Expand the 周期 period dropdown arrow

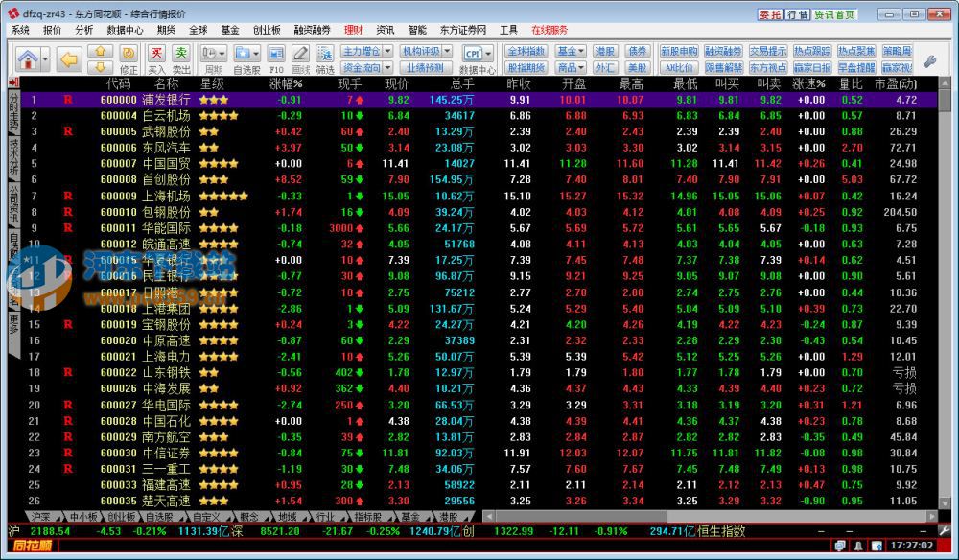pos(222,54)
